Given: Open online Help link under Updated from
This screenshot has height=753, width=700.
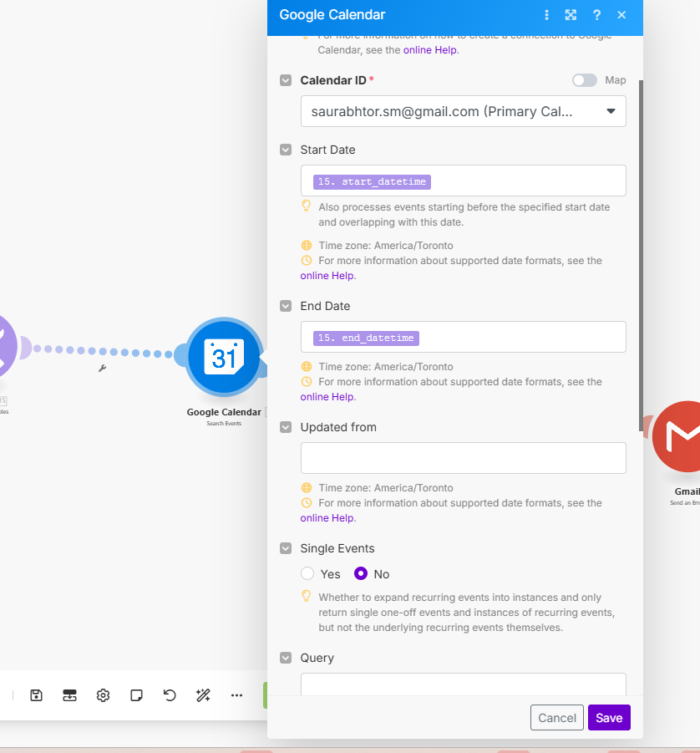Looking at the screenshot, I should 327,518.
